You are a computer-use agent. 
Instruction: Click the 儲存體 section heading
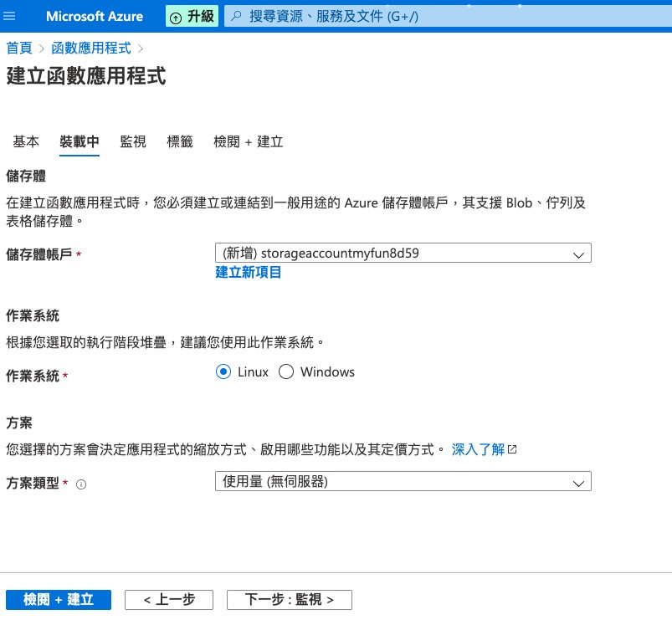26,176
